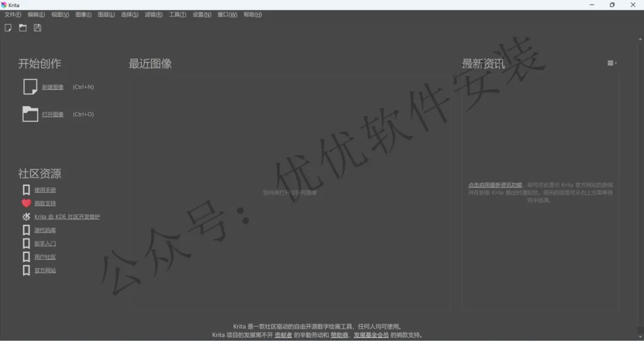Viewport: 644px width, 341px height.
Task: Open the 帮助(H) menu
Action: 253,14
